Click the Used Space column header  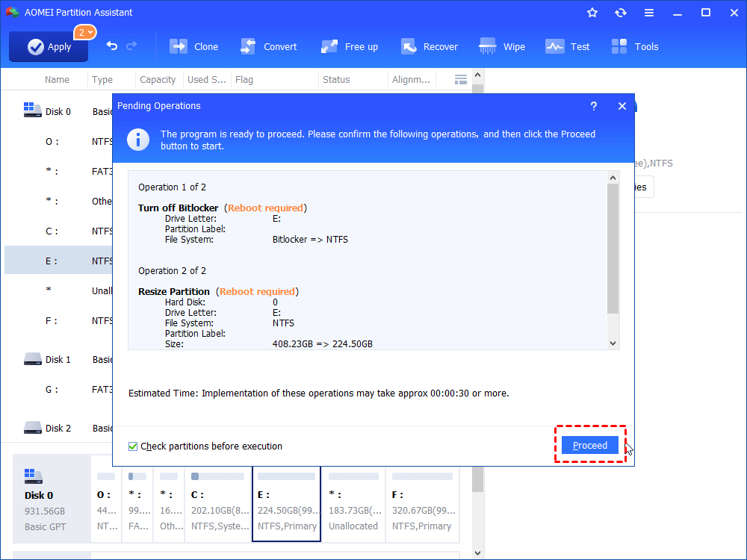[x=206, y=80]
